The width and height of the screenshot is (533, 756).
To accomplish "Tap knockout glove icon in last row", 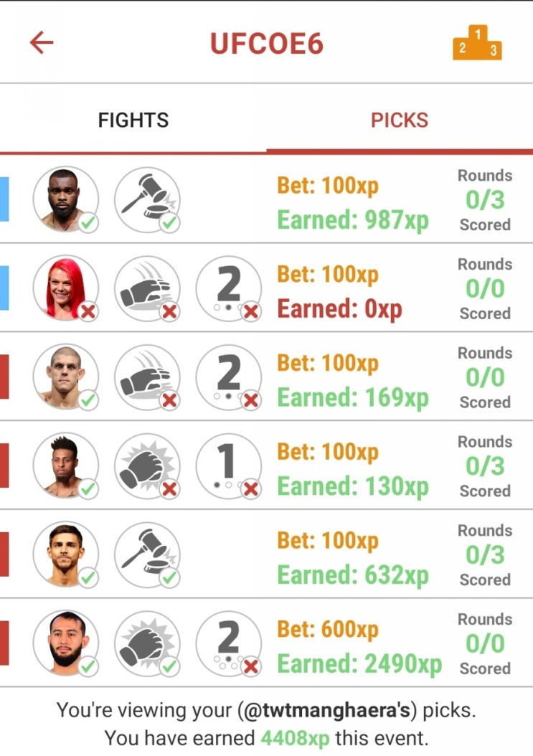I will [147, 643].
